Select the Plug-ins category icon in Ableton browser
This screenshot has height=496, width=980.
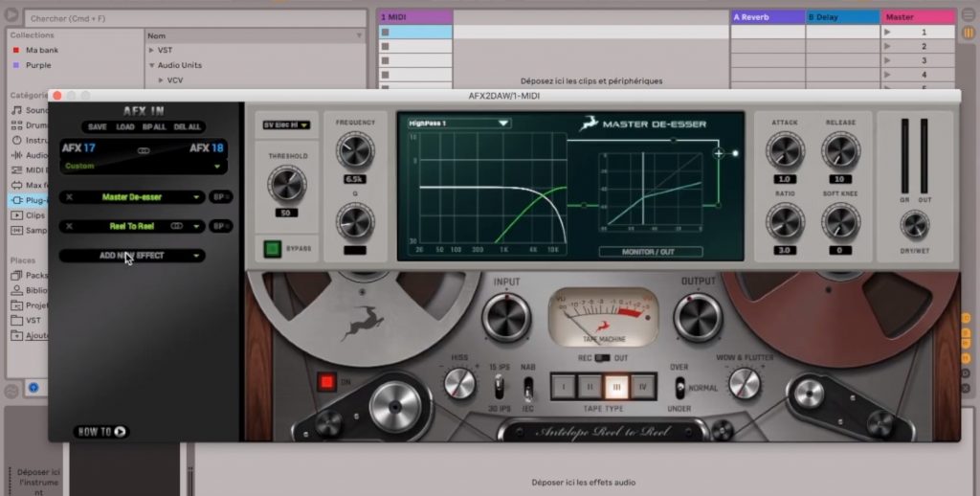pyautogui.click(x=17, y=200)
